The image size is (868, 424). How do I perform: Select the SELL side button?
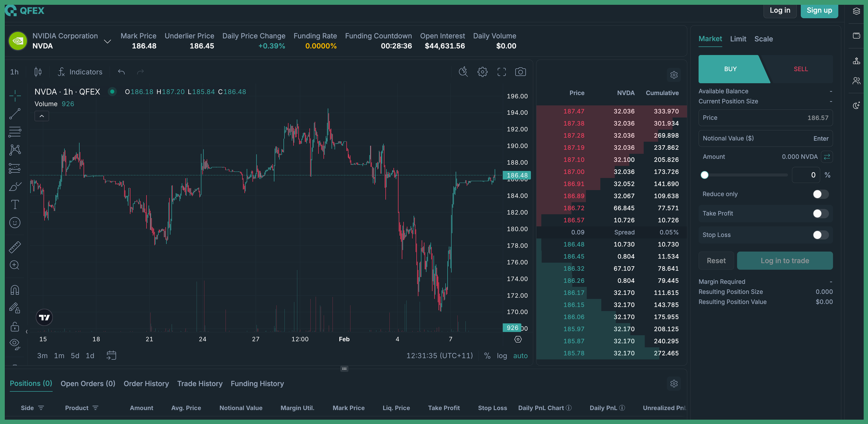pos(801,69)
